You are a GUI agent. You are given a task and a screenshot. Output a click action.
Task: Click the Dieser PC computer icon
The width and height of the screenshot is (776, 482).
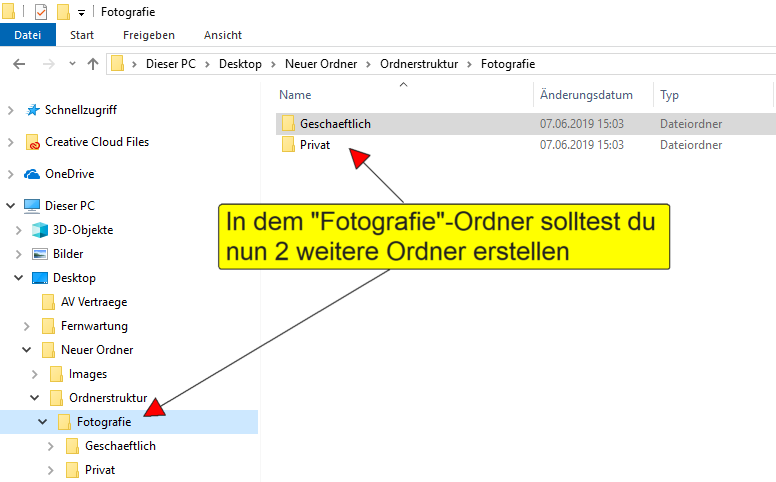pyautogui.click(x=32, y=206)
